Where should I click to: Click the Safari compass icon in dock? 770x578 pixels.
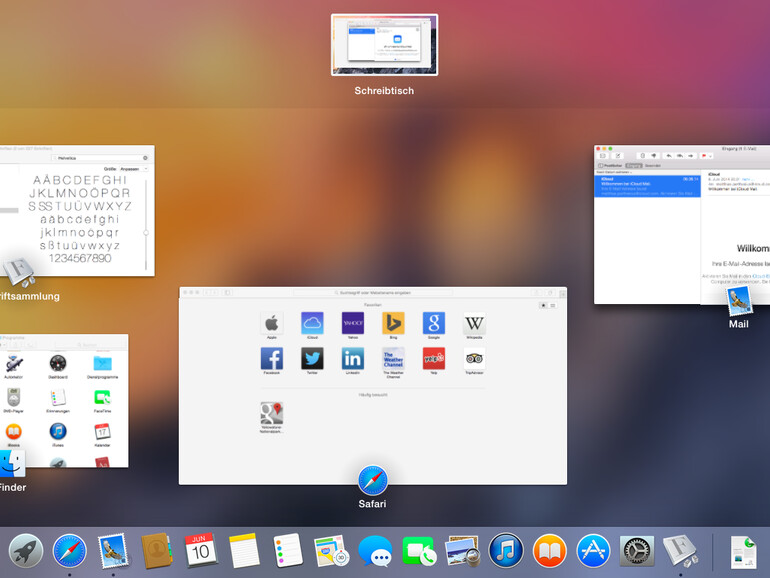coord(70,551)
